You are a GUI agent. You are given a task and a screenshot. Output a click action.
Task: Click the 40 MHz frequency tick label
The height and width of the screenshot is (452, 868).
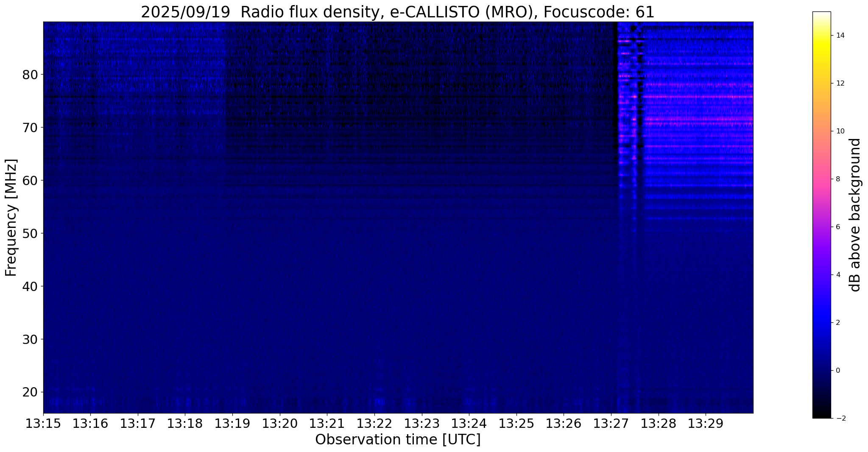coord(30,286)
